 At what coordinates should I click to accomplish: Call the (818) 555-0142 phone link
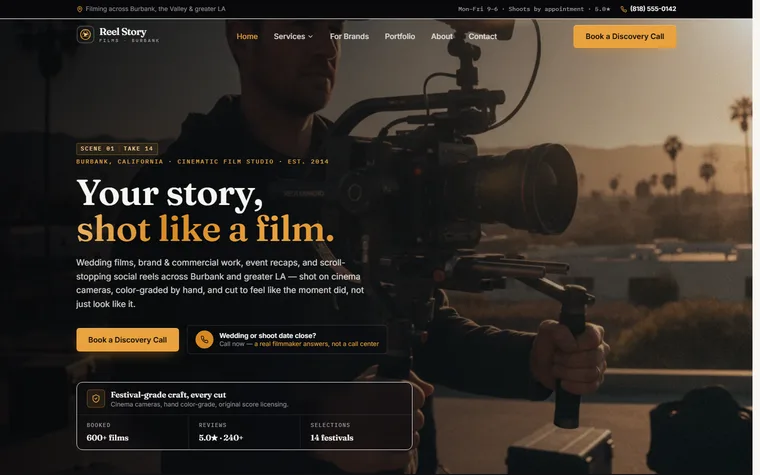pyautogui.click(x=653, y=9)
